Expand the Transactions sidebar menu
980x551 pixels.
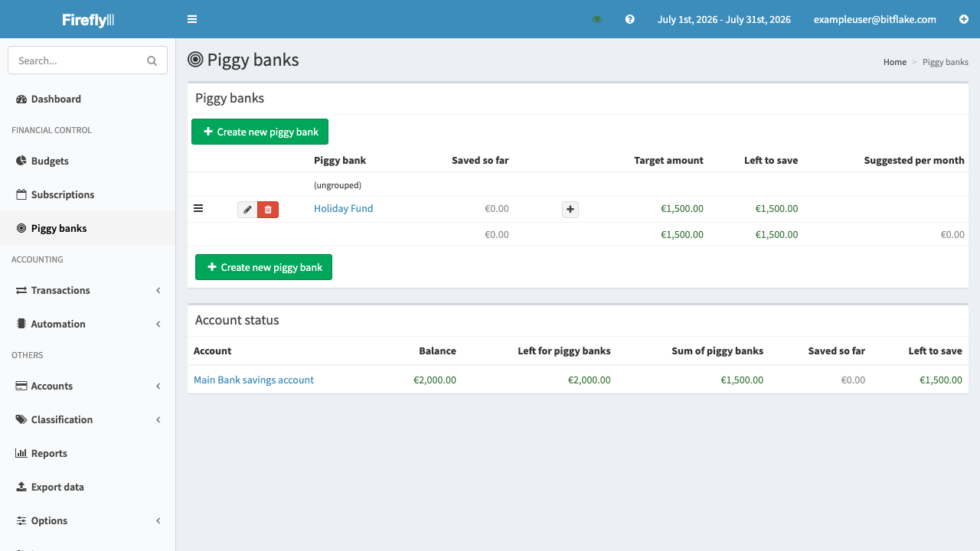87,290
